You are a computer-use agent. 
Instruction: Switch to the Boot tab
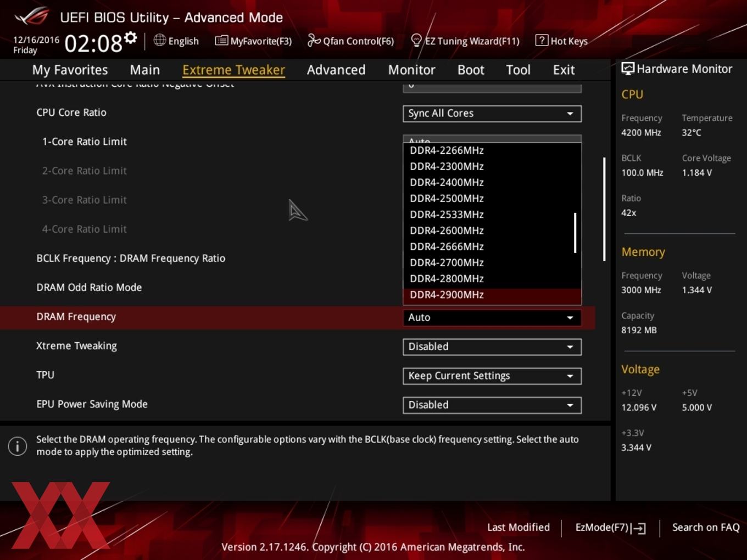(471, 70)
